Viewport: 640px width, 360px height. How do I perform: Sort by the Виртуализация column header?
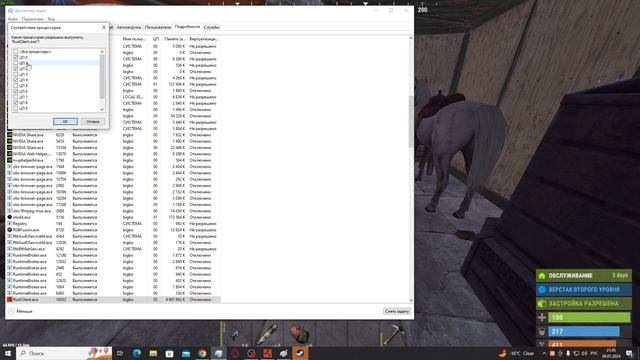(204, 39)
